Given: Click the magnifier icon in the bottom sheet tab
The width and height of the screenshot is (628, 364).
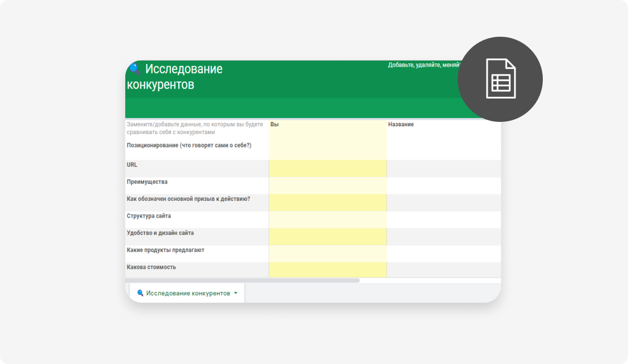Looking at the screenshot, I should [x=140, y=293].
